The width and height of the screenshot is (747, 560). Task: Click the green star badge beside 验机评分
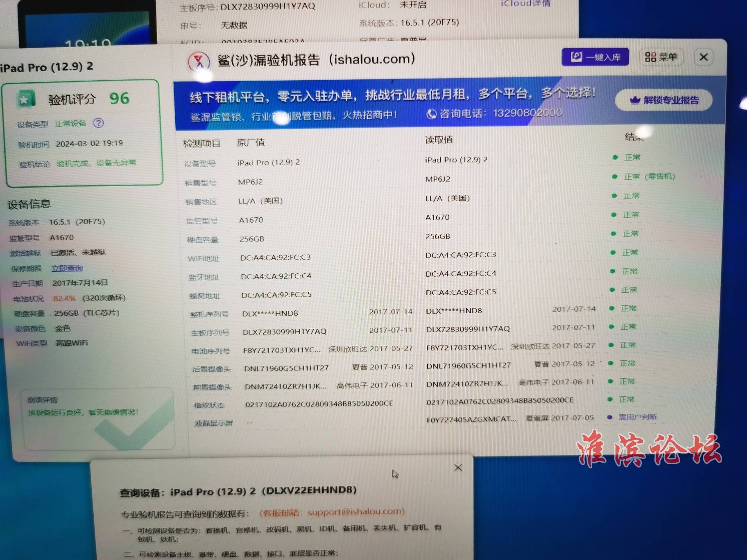tap(26, 99)
